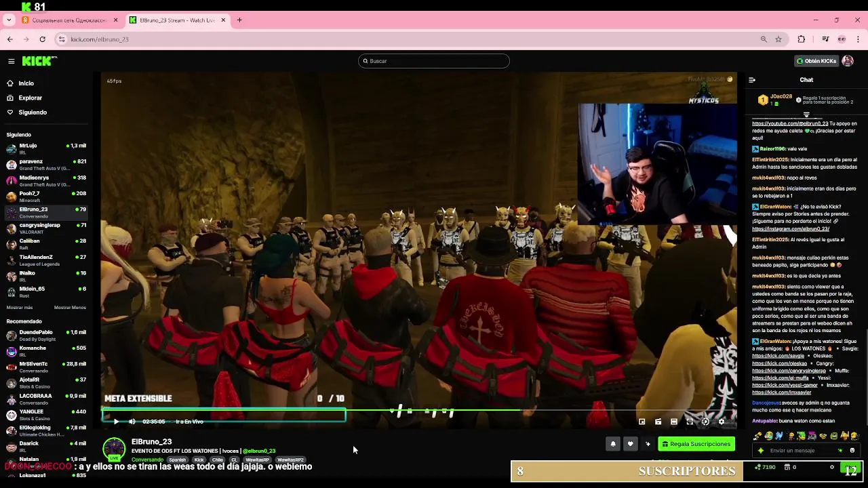The image size is (868, 488).
Task: Open the Kicks balance 7190
Action: pos(766,467)
